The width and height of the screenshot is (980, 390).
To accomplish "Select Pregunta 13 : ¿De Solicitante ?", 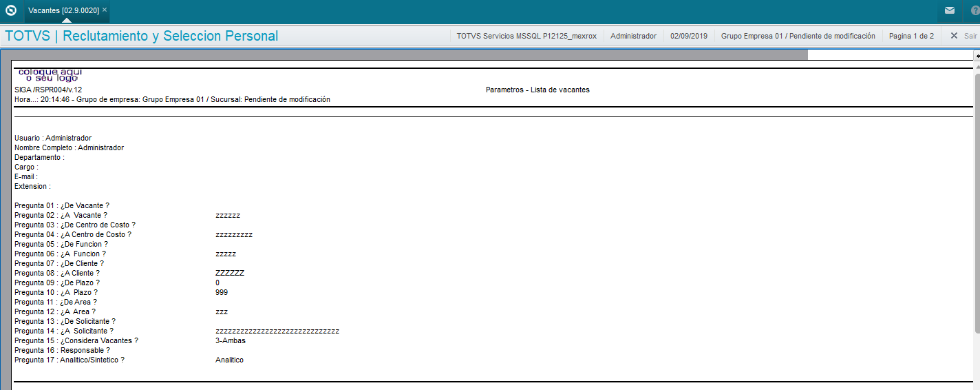I will point(65,322).
